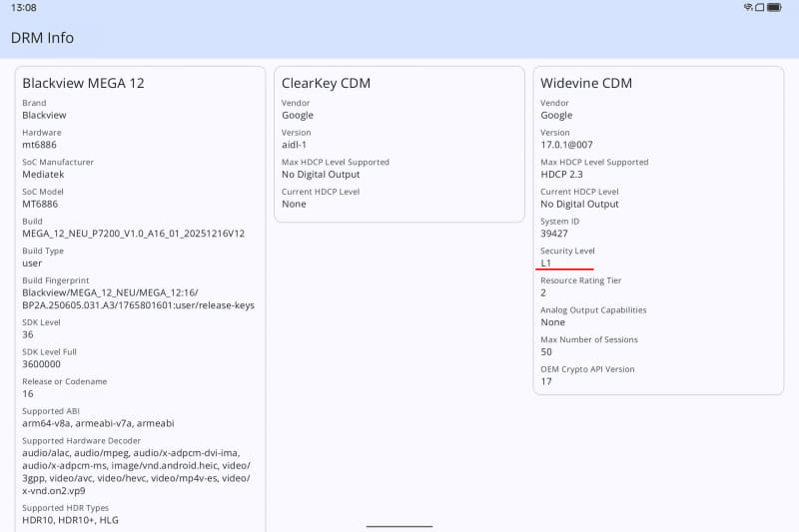Tap the square icon beside the battery
799x532 pixels.
pyautogui.click(x=759, y=7)
